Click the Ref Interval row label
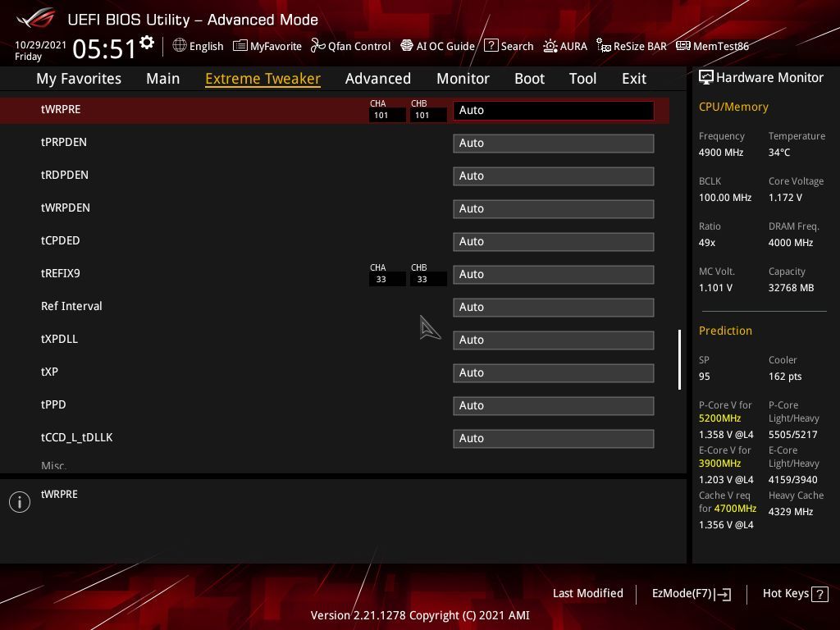This screenshot has width=840, height=630. pyautogui.click(x=71, y=306)
